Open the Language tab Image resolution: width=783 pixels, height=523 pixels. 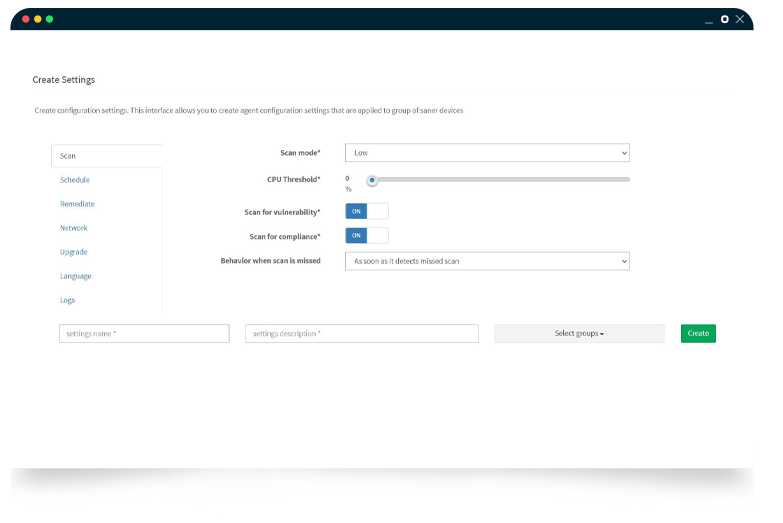pyautogui.click(x=76, y=276)
